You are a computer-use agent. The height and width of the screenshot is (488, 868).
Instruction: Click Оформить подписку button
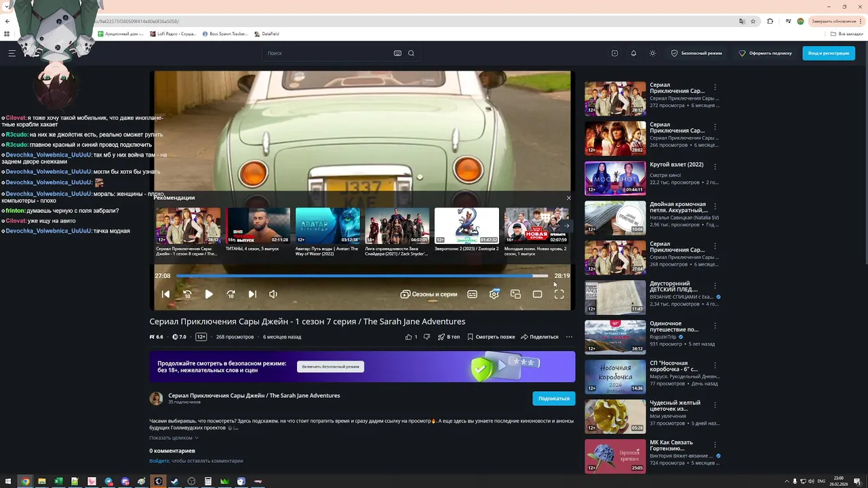(766, 53)
